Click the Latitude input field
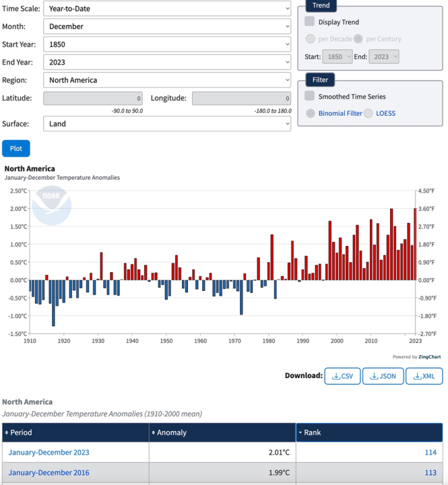 tap(93, 98)
